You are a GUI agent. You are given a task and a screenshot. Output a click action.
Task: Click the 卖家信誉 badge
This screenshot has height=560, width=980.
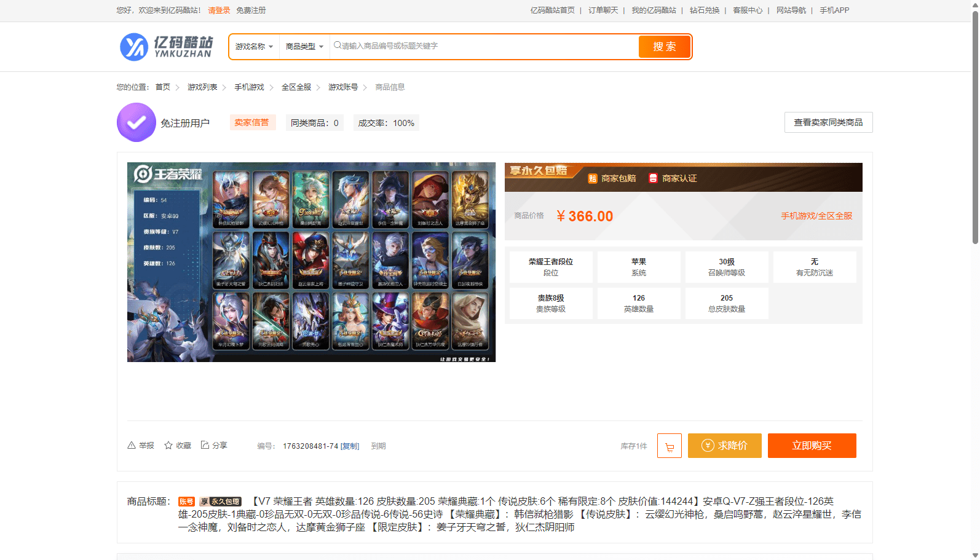pos(252,122)
